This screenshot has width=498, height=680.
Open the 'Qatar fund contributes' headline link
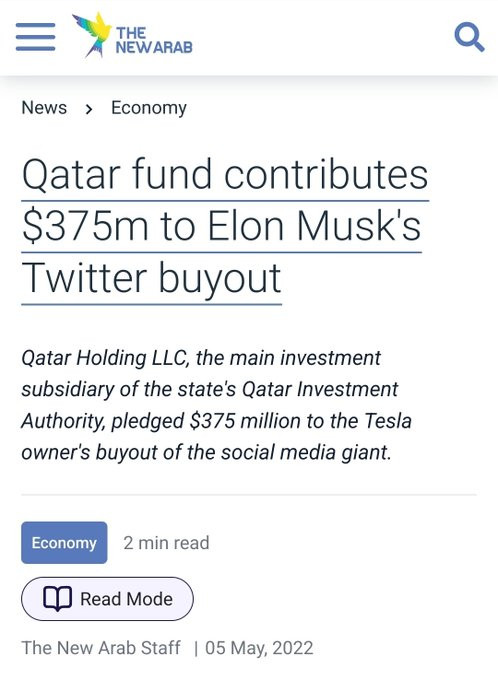pos(225,175)
